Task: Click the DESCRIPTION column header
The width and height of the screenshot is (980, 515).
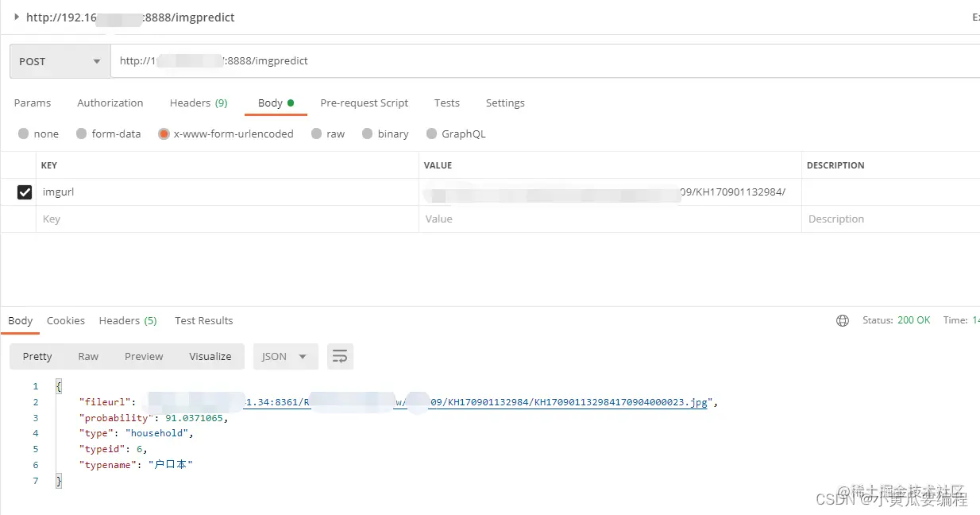Action: (835, 165)
